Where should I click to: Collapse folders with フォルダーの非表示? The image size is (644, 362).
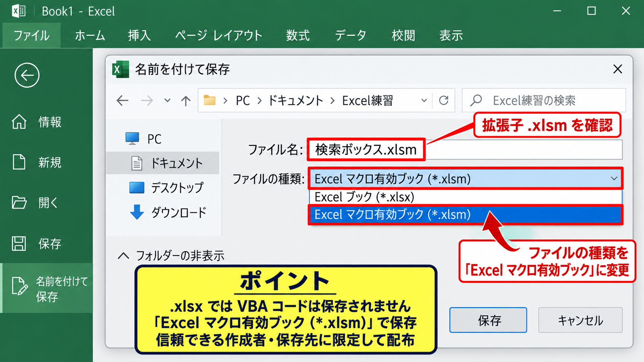pos(171,255)
